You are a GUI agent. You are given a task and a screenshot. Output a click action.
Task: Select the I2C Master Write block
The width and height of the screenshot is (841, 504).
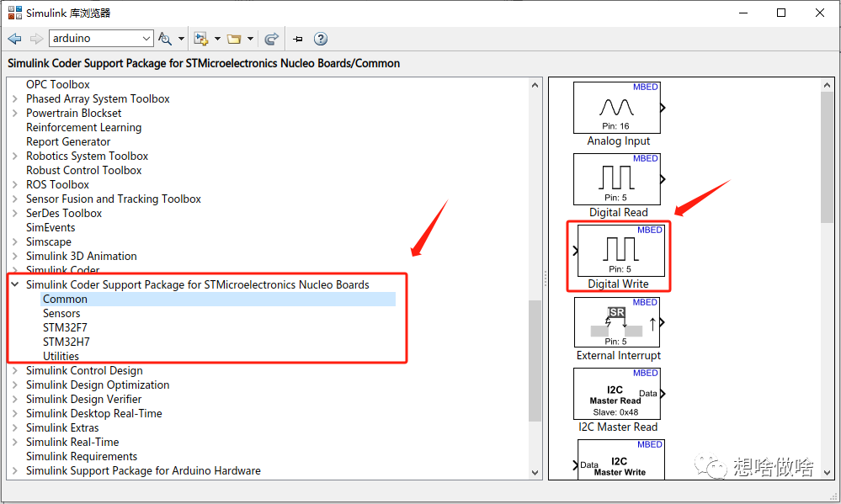pyautogui.click(x=621, y=459)
